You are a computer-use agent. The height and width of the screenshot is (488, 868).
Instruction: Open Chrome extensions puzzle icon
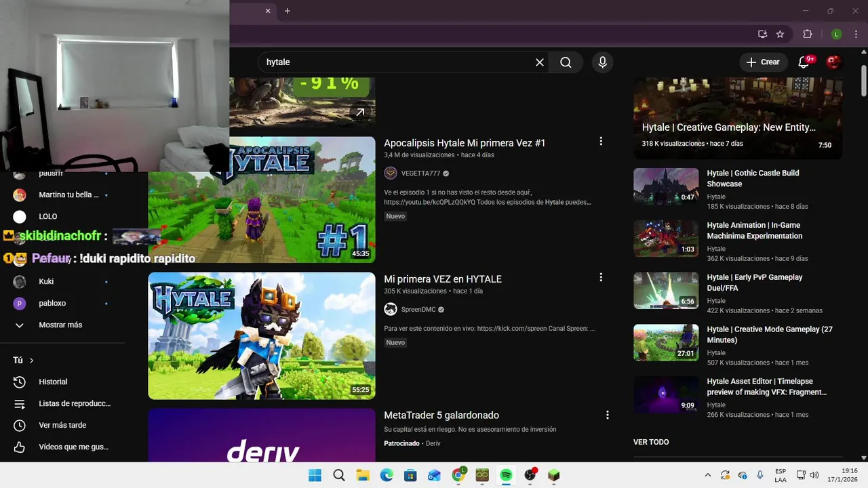coord(807,35)
